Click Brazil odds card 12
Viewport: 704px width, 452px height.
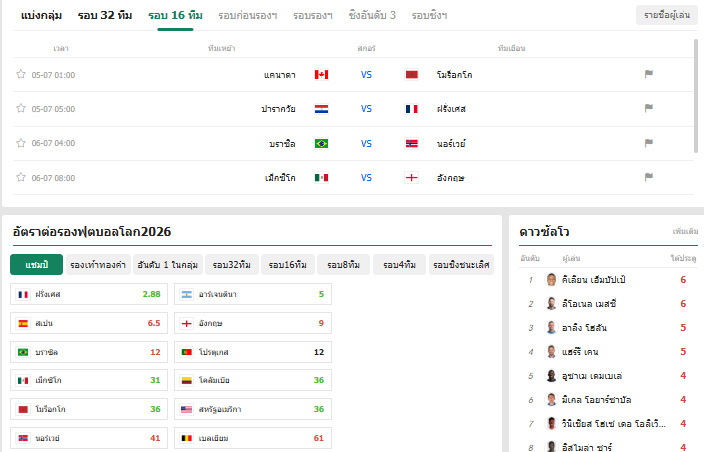point(89,352)
